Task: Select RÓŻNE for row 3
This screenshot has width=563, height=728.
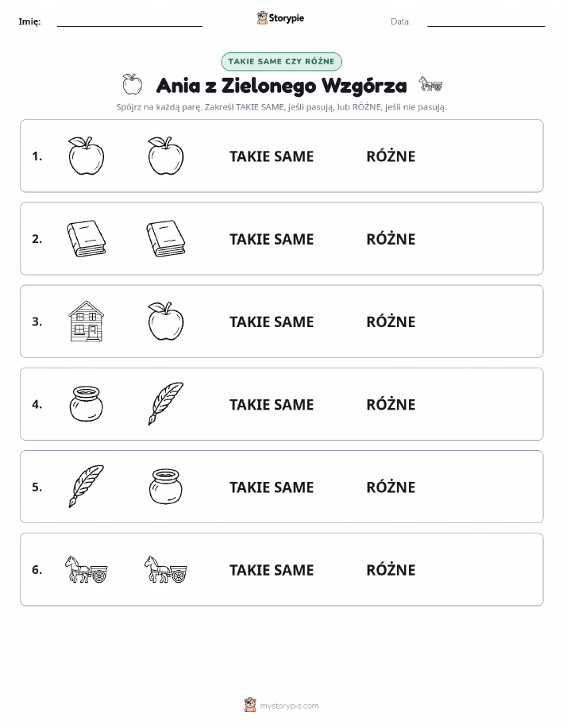Action: (391, 322)
